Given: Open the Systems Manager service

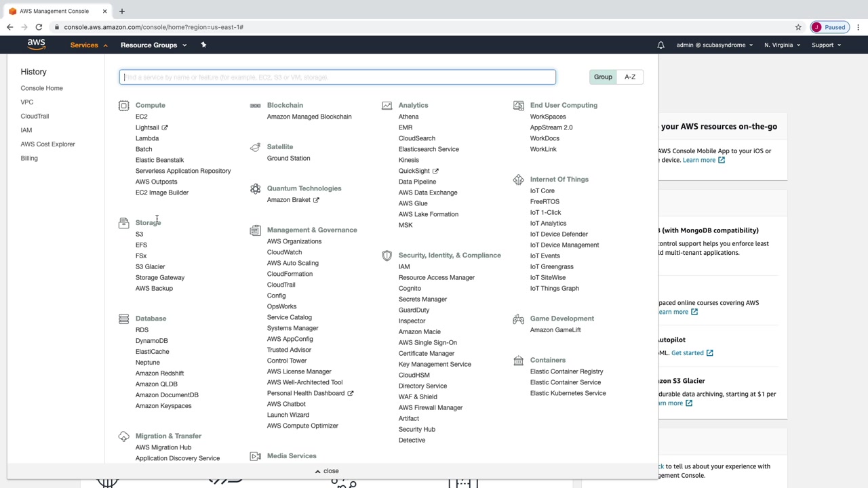Looking at the screenshot, I should [292, 328].
